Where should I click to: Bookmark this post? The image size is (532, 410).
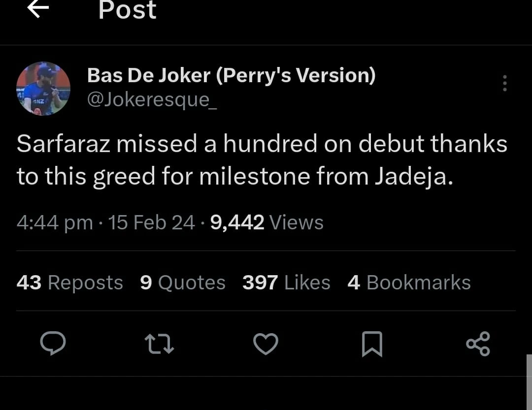[x=372, y=344]
